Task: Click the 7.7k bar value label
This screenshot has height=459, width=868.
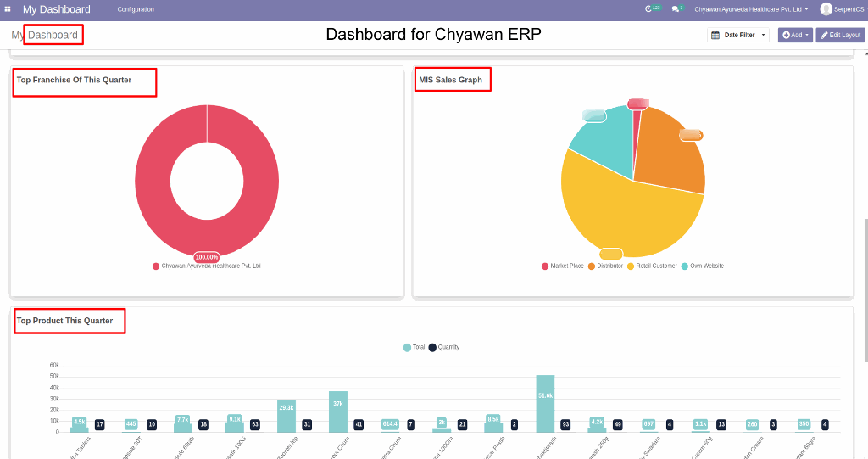Action: (183, 420)
